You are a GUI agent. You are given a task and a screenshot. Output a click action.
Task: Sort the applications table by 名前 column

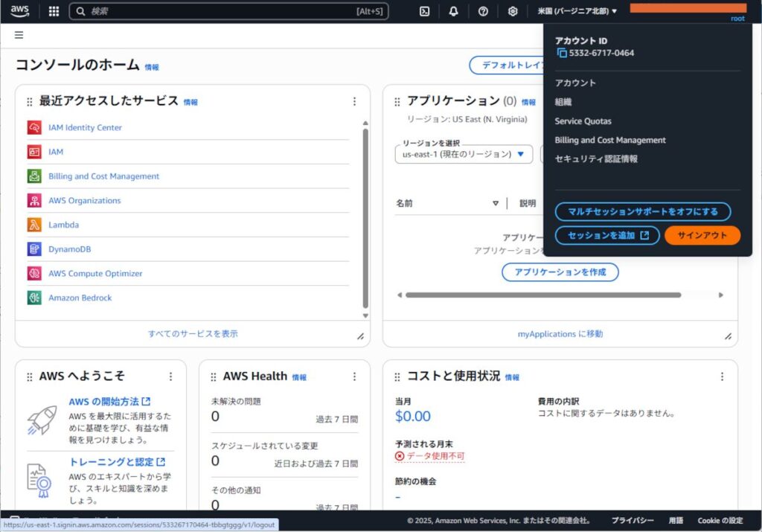495,203
